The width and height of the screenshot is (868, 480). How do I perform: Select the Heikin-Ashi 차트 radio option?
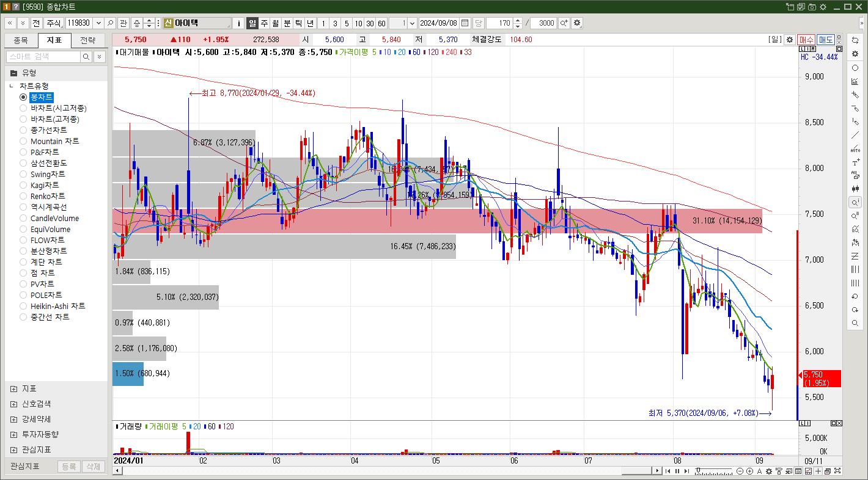pyautogui.click(x=23, y=306)
